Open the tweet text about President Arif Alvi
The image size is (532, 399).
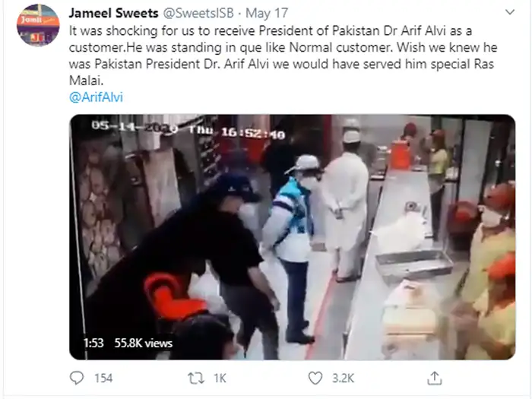283,55
